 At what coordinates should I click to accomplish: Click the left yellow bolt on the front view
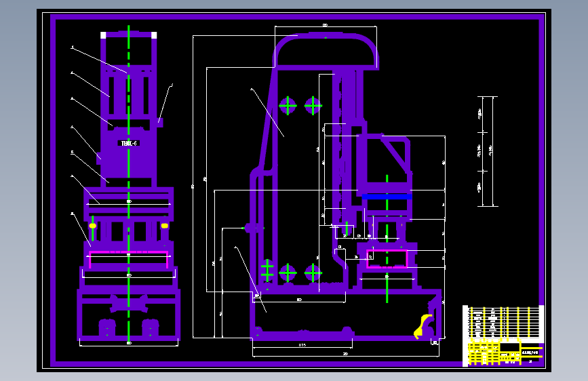click(93, 226)
